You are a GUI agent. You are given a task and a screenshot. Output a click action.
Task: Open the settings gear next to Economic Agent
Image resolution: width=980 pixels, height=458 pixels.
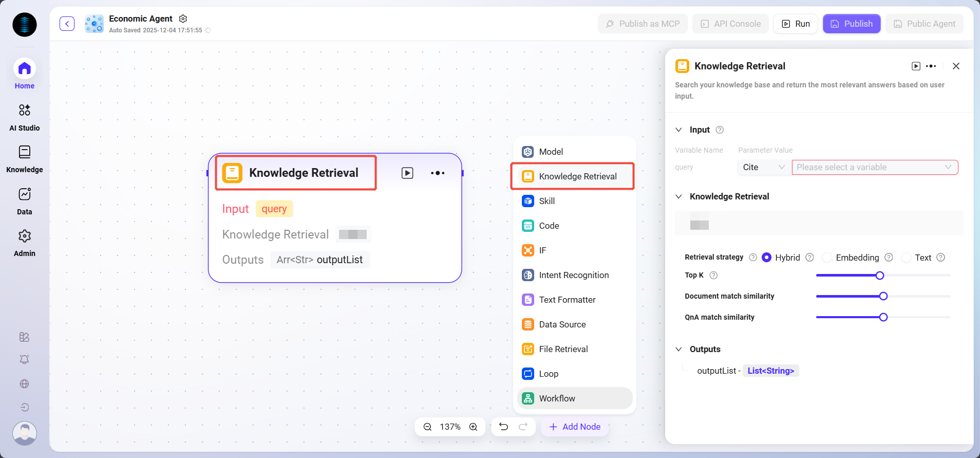[x=183, y=19]
